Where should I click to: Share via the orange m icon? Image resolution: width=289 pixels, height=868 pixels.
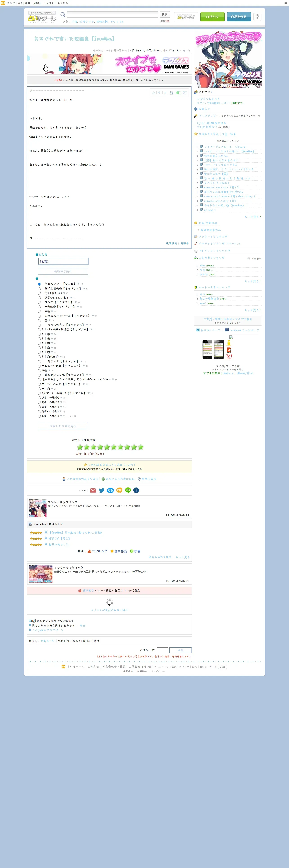[119, 490]
